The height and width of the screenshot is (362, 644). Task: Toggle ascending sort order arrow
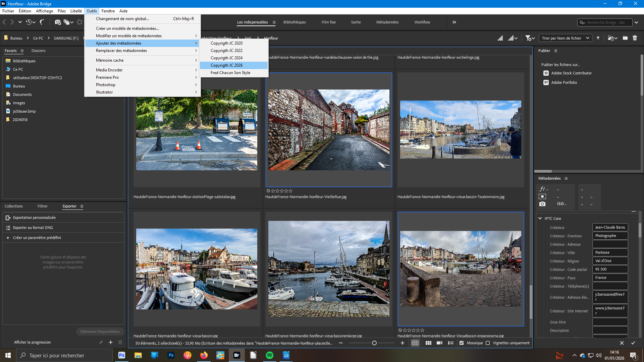[x=598, y=38]
